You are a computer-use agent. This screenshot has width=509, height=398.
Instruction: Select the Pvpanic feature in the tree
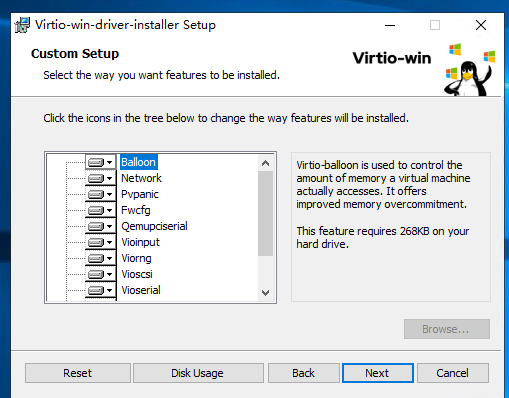click(140, 194)
